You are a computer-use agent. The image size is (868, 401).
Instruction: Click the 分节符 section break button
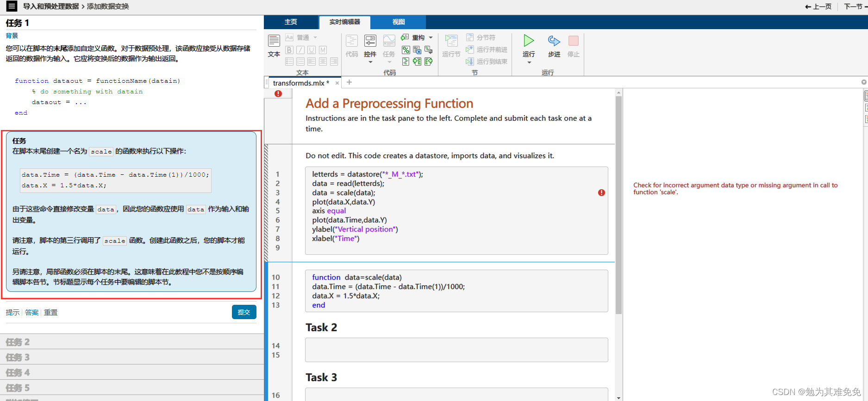click(481, 37)
